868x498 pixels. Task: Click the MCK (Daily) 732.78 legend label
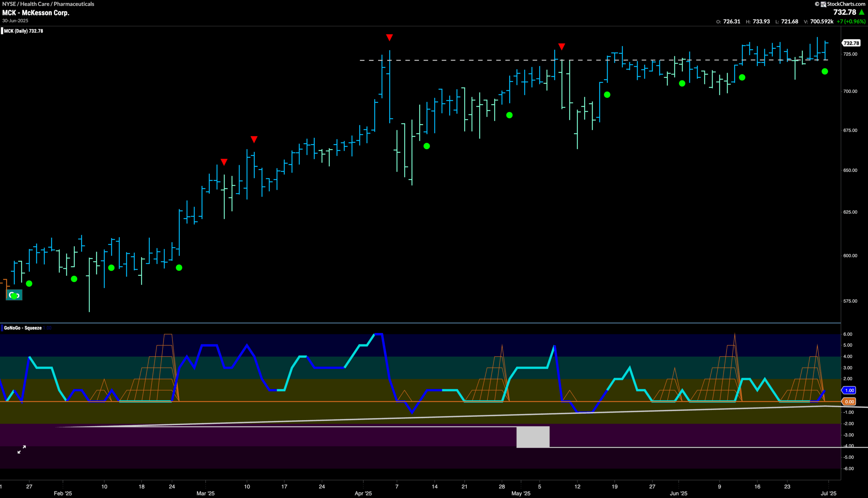pyautogui.click(x=24, y=31)
